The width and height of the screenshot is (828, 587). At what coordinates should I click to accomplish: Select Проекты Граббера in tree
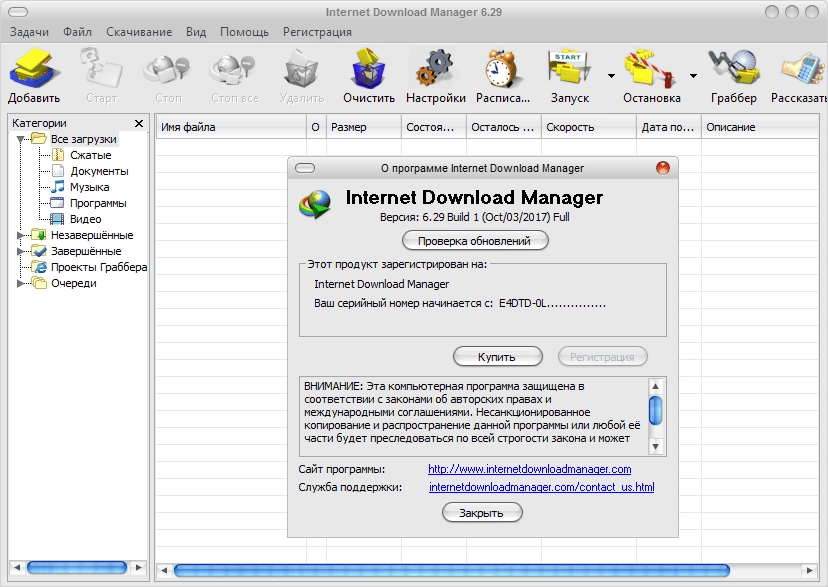point(99,267)
